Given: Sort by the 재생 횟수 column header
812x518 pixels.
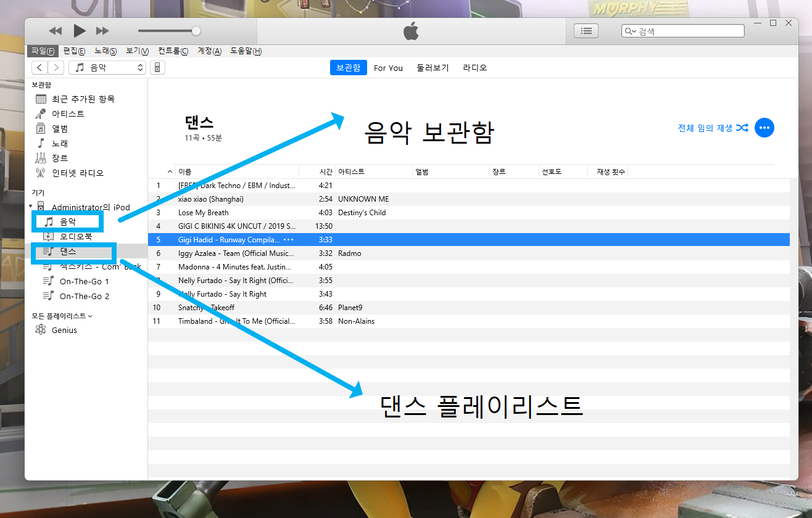Looking at the screenshot, I should 608,171.
